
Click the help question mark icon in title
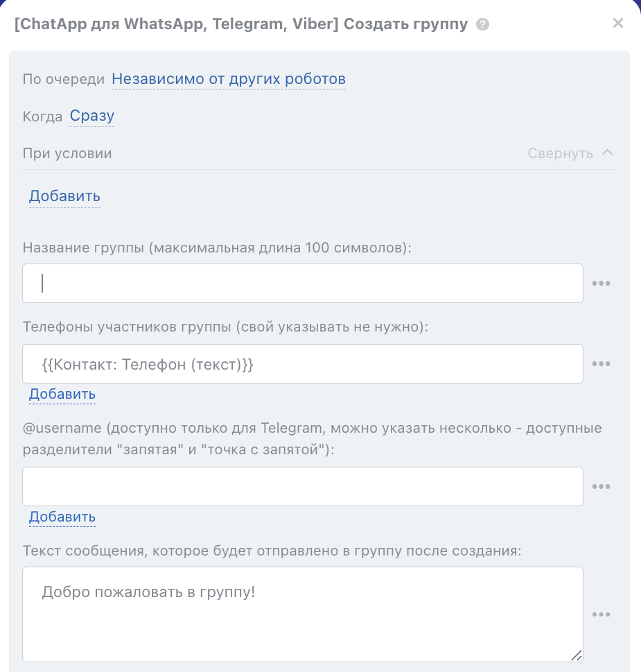[x=483, y=24]
